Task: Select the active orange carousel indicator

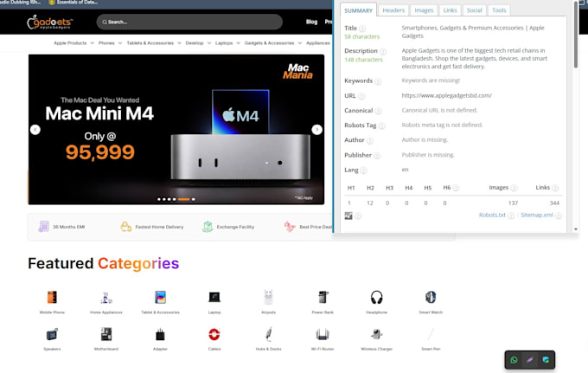Action: pos(183,199)
